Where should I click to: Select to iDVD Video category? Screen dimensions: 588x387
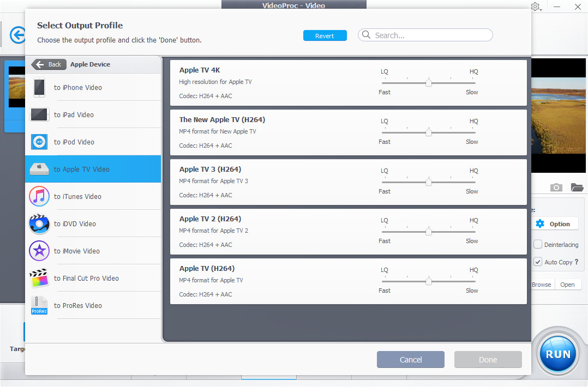pyautogui.click(x=93, y=223)
